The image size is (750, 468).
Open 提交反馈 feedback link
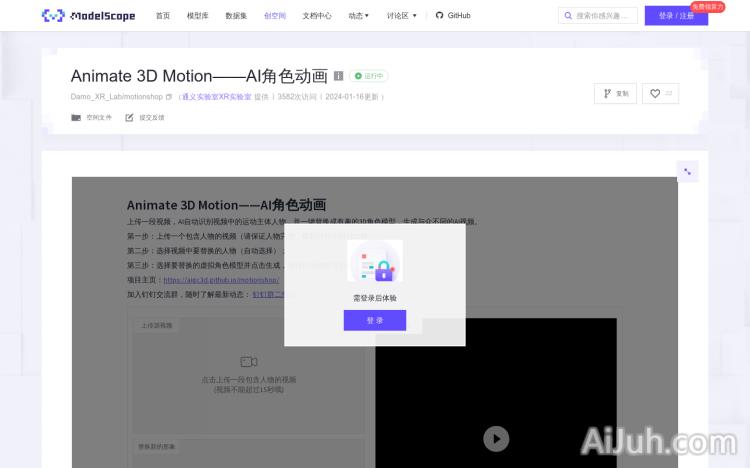click(x=145, y=117)
